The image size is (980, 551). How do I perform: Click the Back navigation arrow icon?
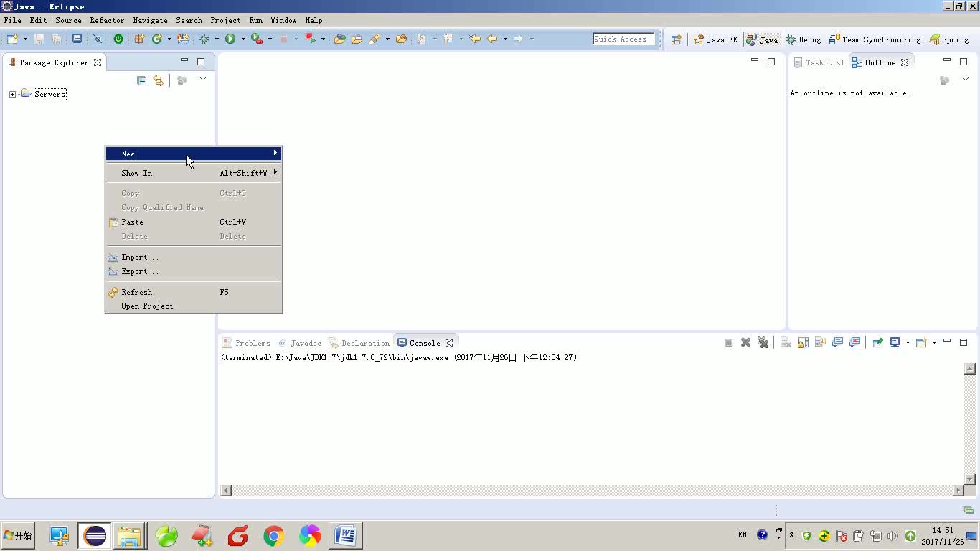coord(492,39)
